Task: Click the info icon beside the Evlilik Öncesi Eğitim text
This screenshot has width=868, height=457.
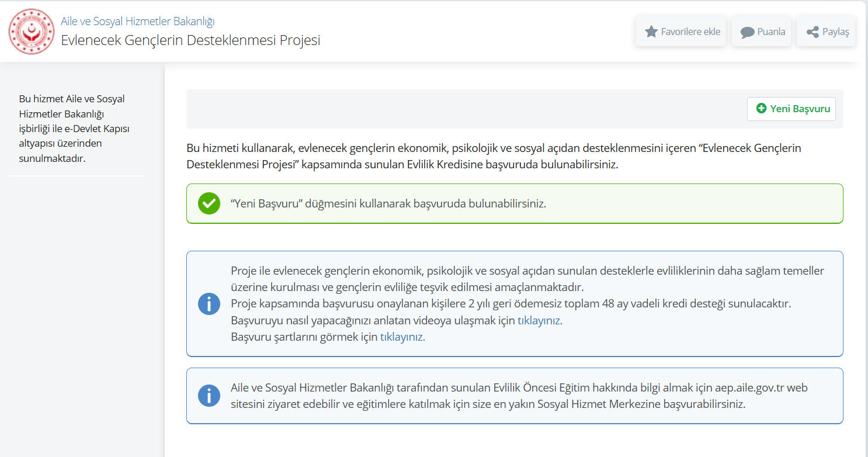Action: point(209,396)
